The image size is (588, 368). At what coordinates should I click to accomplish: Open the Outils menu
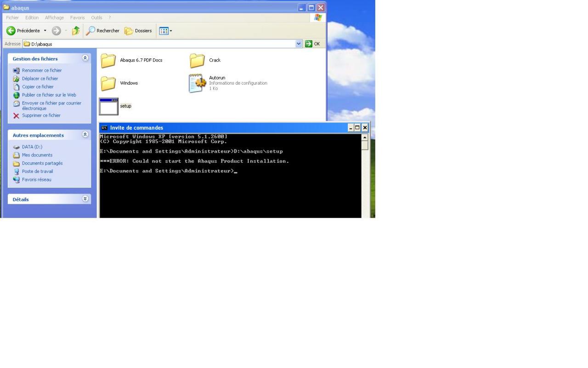point(96,17)
